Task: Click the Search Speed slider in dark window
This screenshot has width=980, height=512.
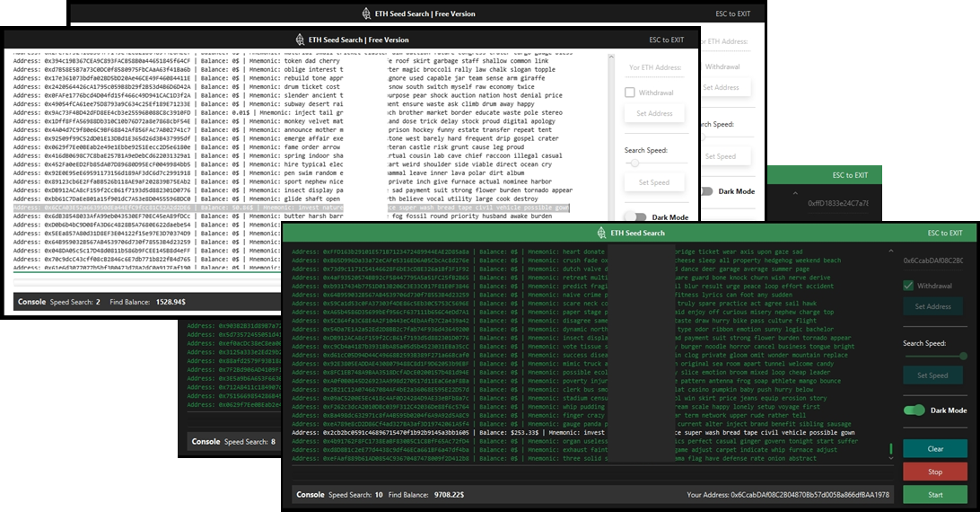Action: [x=932, y=356]
